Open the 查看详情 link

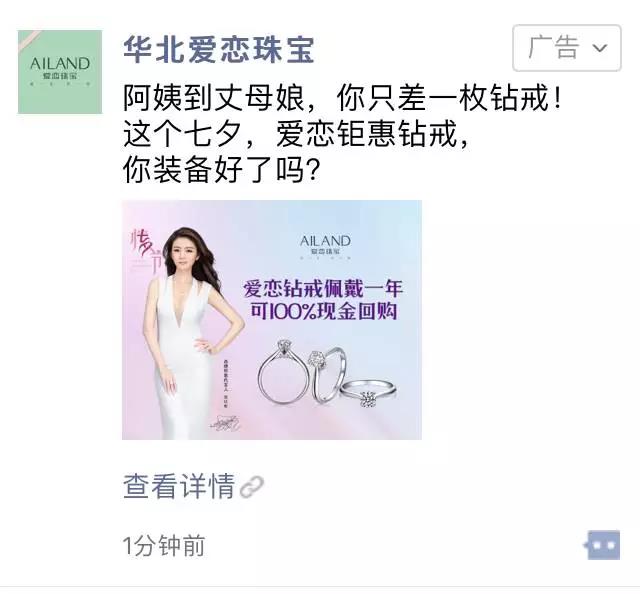(178, 486)
